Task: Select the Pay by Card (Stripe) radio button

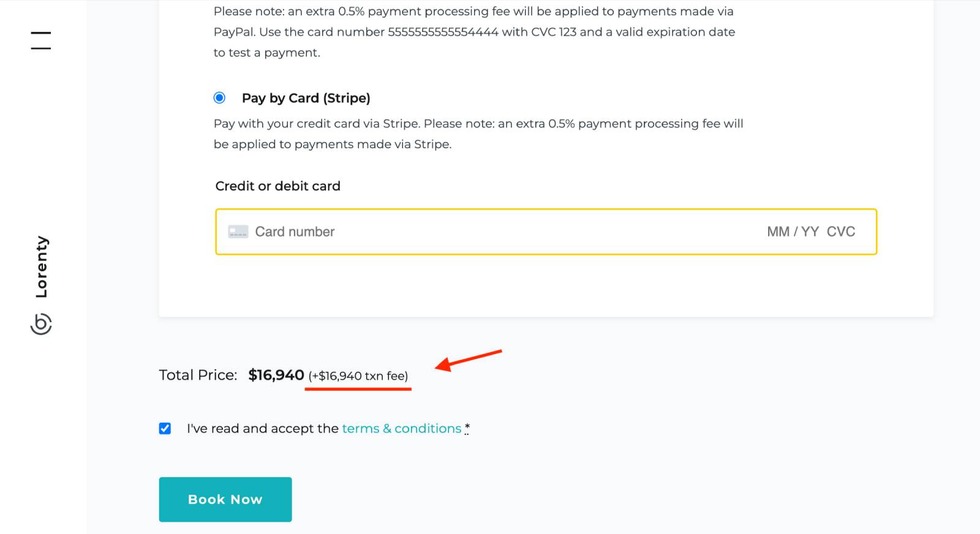Action: coord(219,98)
